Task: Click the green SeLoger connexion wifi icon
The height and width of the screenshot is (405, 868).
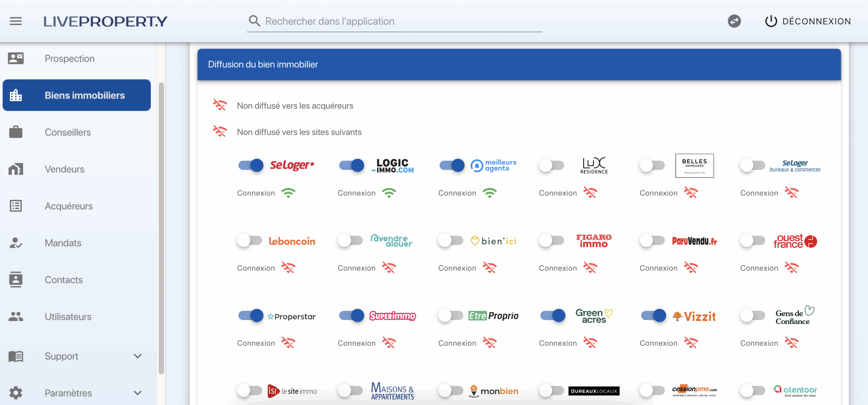Action: tap(288, 193)
